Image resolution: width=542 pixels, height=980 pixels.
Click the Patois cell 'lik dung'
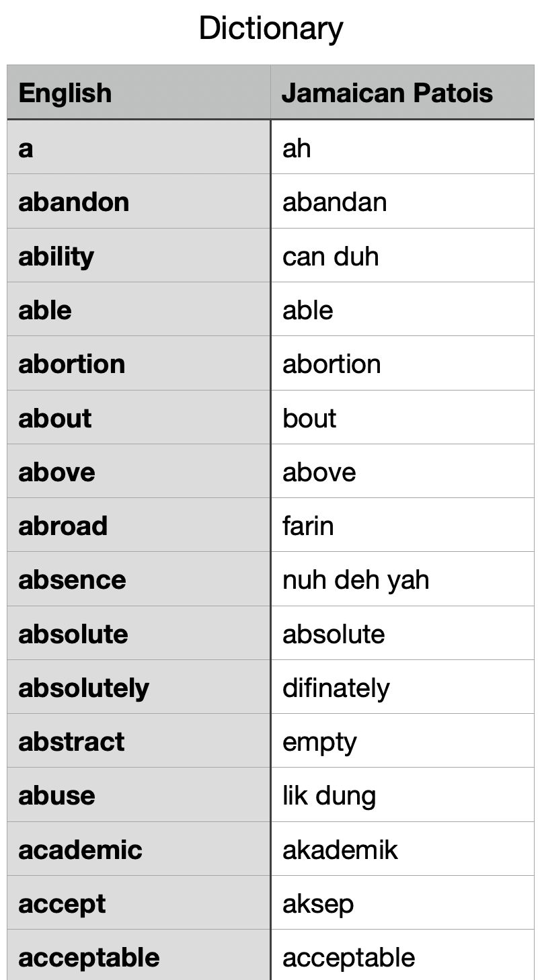[x=330, y=796]
